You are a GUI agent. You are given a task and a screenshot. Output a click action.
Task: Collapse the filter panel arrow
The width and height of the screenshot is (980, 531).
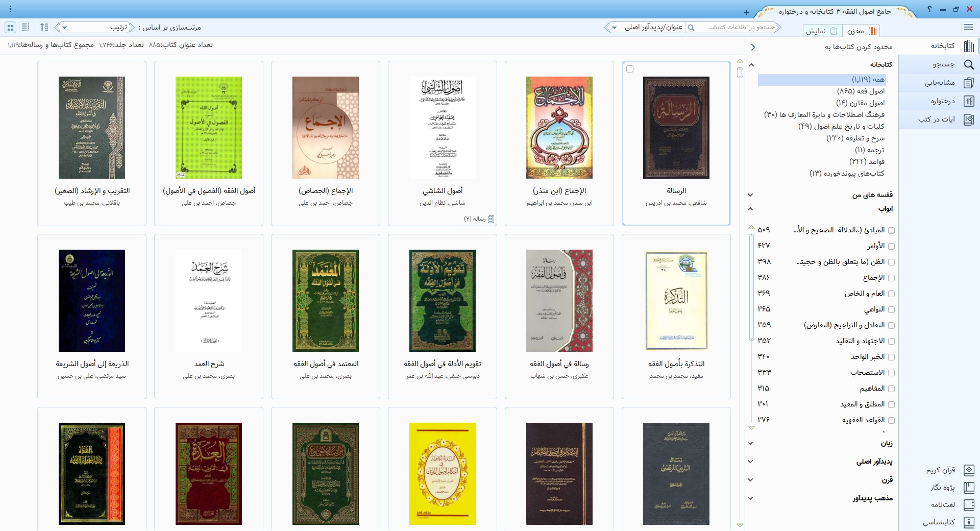(753, 47)
